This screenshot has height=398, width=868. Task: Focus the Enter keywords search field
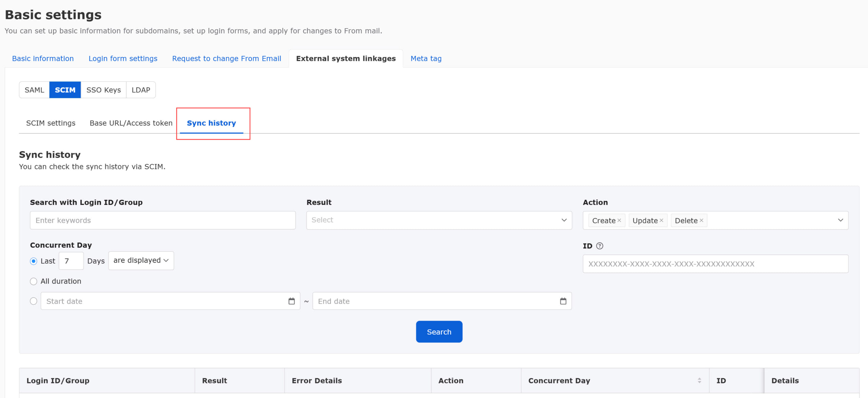163,221
